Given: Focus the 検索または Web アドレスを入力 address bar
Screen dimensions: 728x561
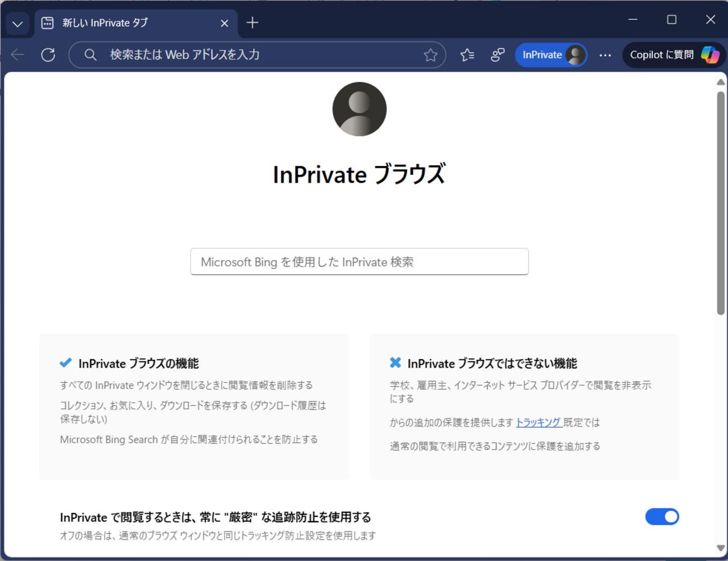Looking at the screenshot, I should pos(257,55).
